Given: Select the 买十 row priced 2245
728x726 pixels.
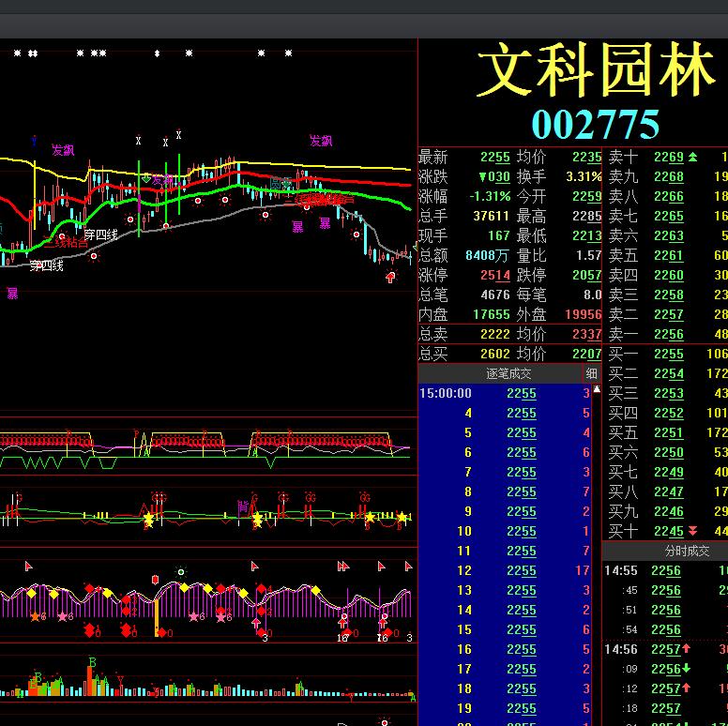Looking at the screenshot, I should pyautogui.click(x=667, y=531).
